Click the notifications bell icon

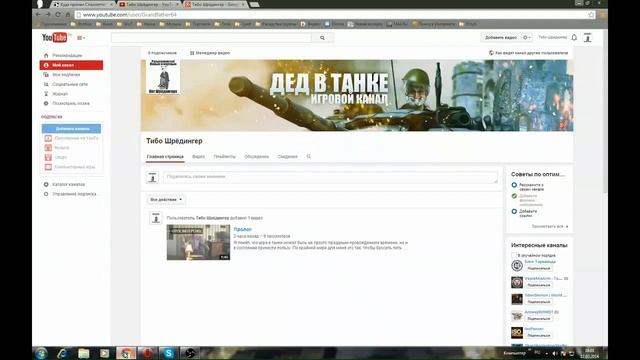coord(574,38)
